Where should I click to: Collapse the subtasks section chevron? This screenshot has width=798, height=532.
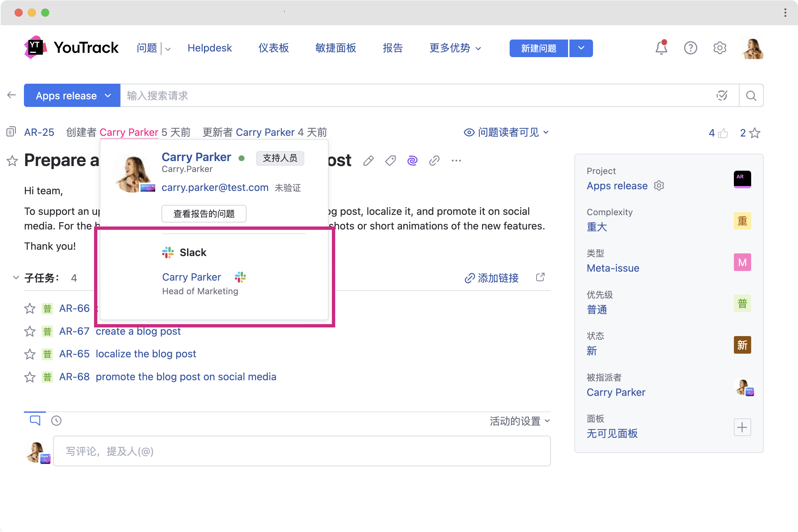pyautogui.click(x=16, y=278)
